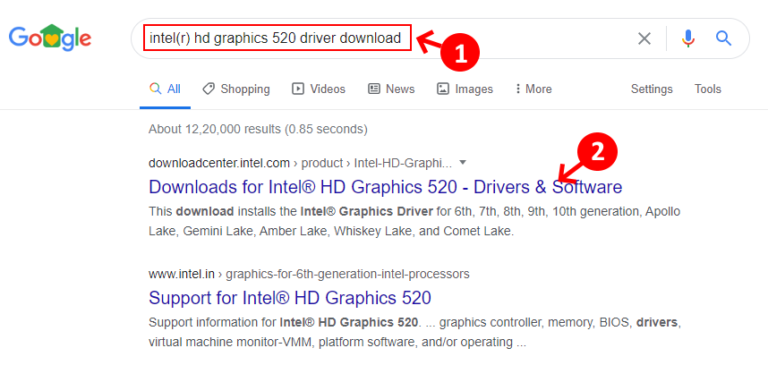Open search Settings
The height and width of the screenshot is (365, 768).
pos(651,89)
